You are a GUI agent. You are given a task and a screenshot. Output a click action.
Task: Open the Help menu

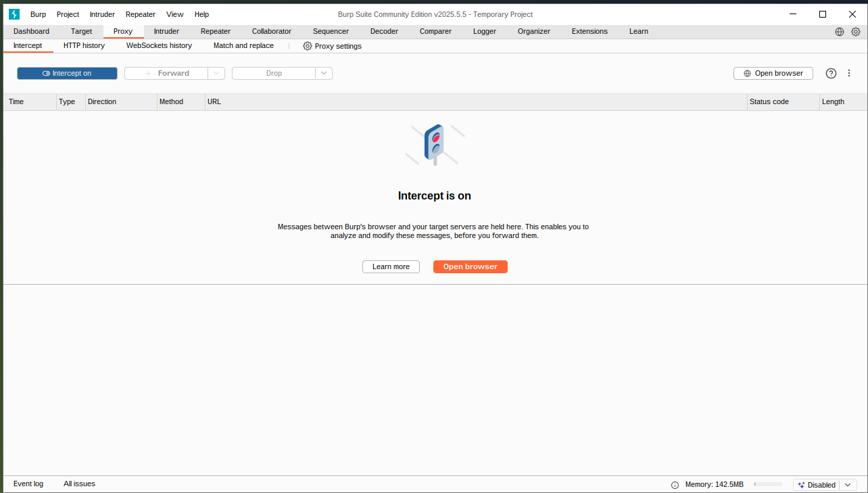[201, 14]
